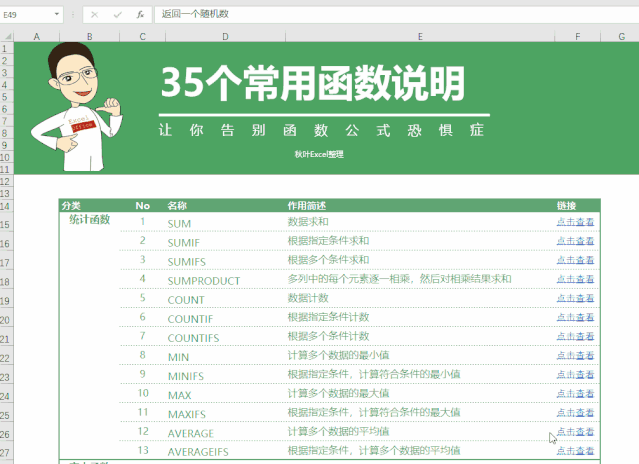This screenshot has height=464, width=639.
Task: Open the insert function fx button
Action: pyautogui.click(x=140, y=15)
